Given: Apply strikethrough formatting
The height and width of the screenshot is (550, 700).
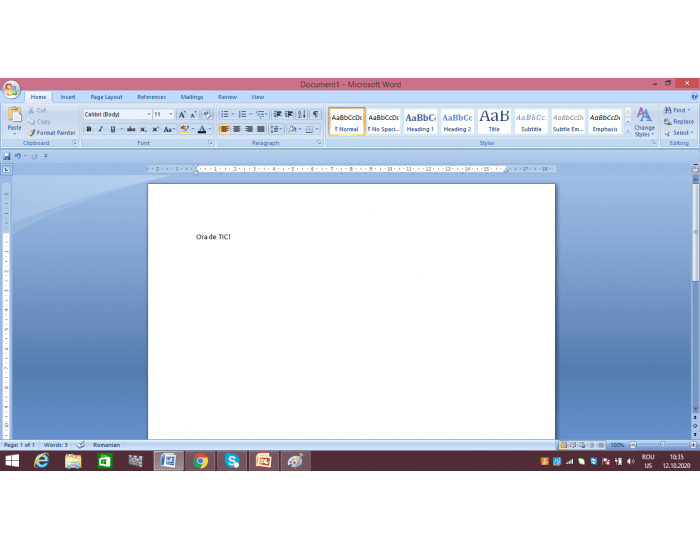Looking at the screenshot, I should (131, 129).
